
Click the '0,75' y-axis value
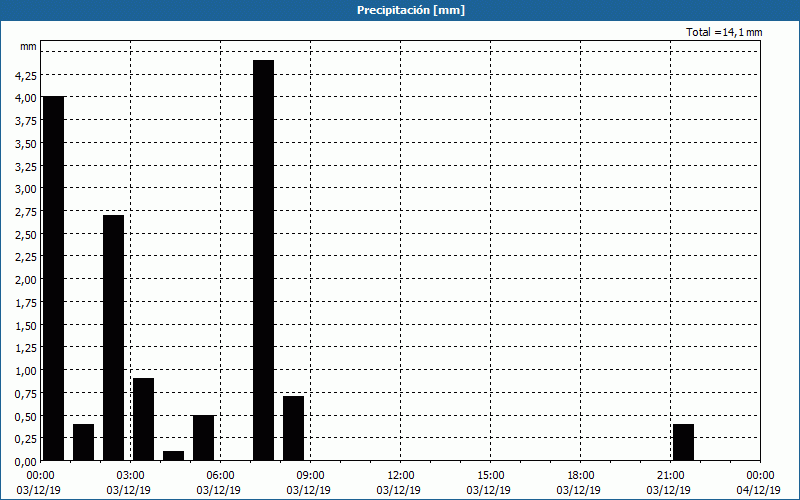click(26, 393)
